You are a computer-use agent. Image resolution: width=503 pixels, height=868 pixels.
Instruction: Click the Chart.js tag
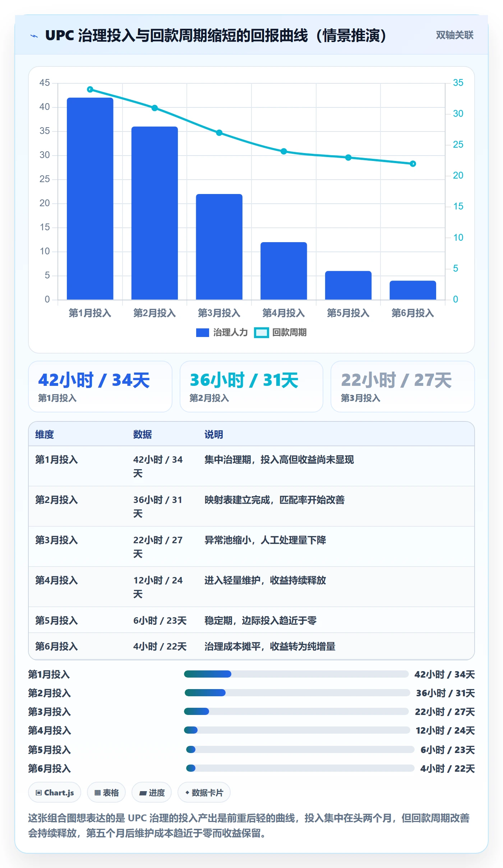click(x=55, y=792)
